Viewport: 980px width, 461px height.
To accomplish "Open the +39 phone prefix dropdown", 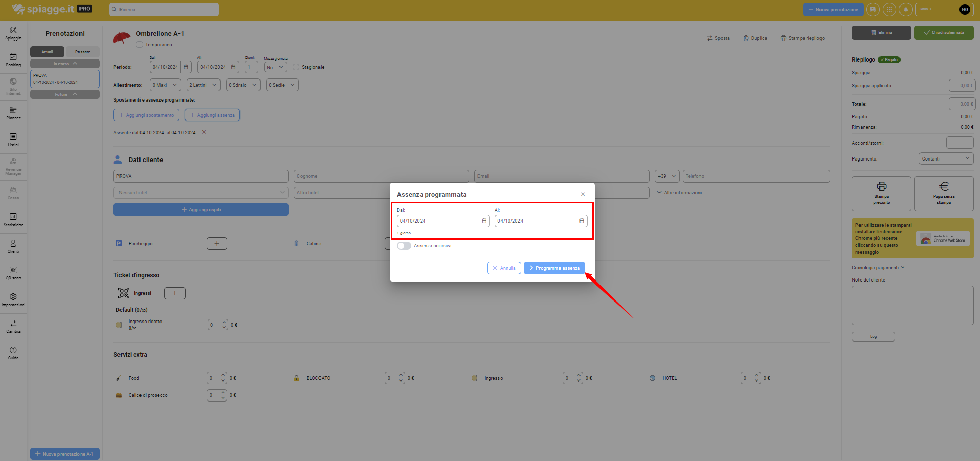I will [667, 176].
